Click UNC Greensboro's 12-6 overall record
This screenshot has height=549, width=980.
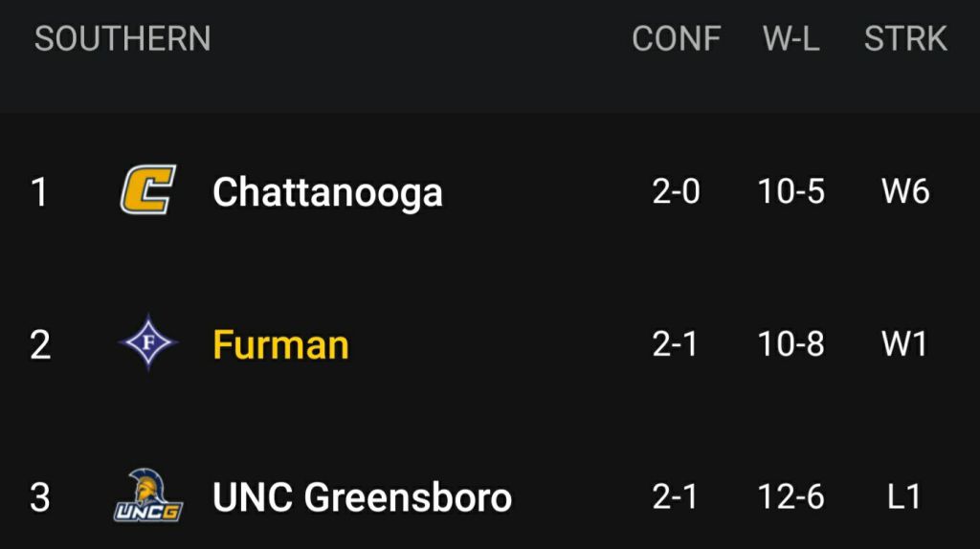791,496
